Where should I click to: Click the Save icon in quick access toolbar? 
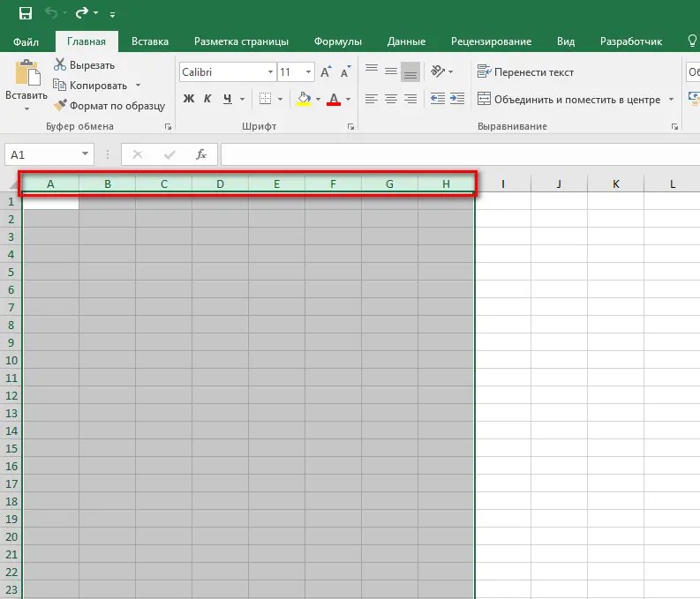pyautogui.click(x=26, y=13)
